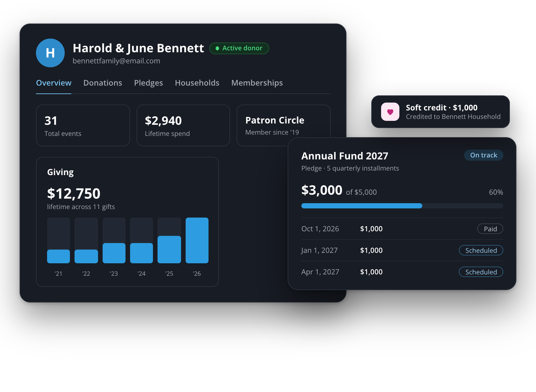Select the '26 giving bar
Viewport: 536px width, 392px height.
tap(197, 240)
